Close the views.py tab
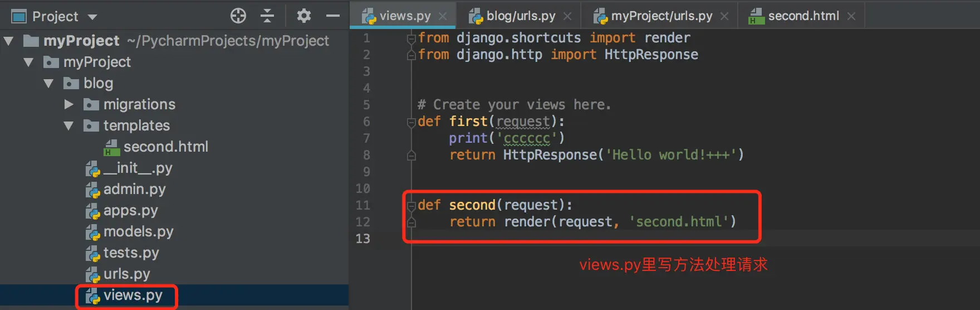980x310 pixels. point(443,16)
